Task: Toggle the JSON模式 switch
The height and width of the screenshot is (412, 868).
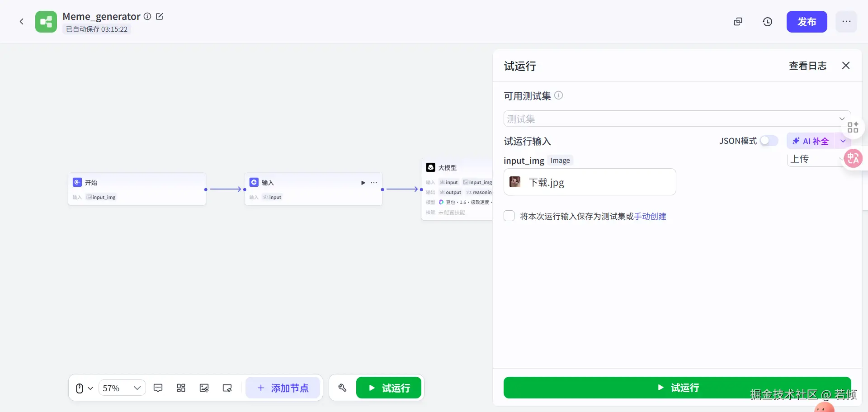Action: (769, 141)
